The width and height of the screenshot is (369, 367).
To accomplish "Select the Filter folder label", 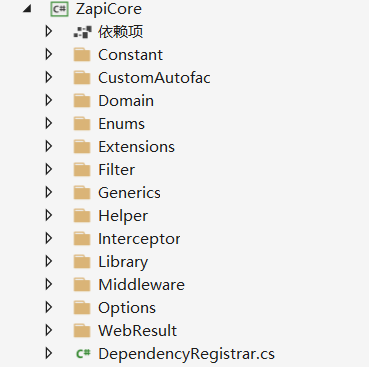I will [116, 170].
